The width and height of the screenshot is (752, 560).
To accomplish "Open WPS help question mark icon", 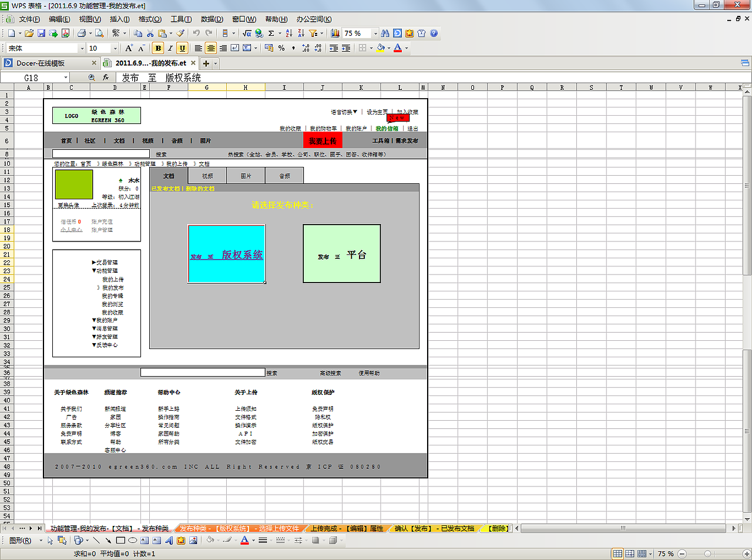I will click(434, 33).
